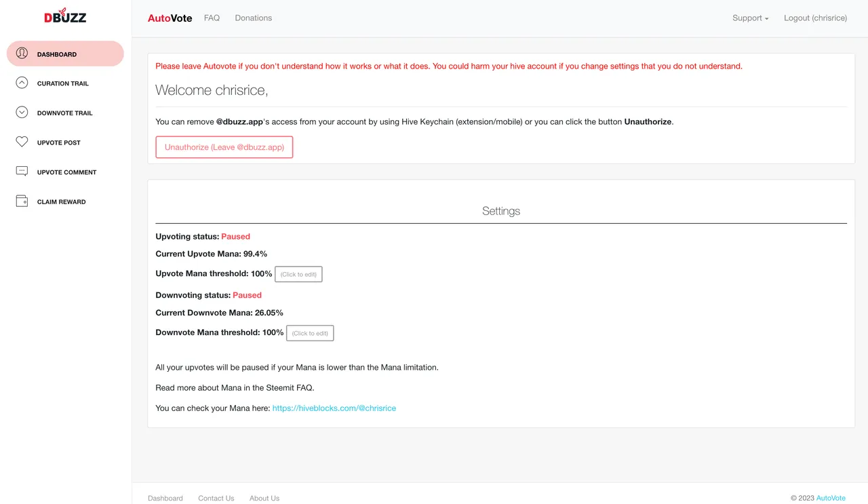The height and width of the screenshot is (504, 868).
Task: Go to Curation Trail page
Action: click(65, 83)
